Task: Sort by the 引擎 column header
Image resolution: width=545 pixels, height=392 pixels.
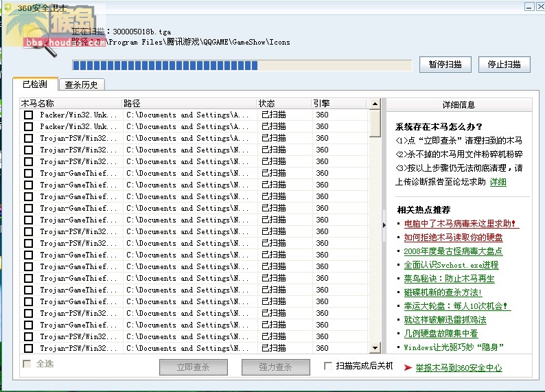Action: click(339, 104)
